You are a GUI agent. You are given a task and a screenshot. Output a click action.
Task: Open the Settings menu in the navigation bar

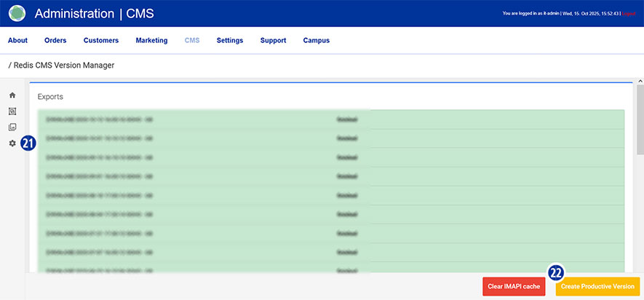(230, 41)
